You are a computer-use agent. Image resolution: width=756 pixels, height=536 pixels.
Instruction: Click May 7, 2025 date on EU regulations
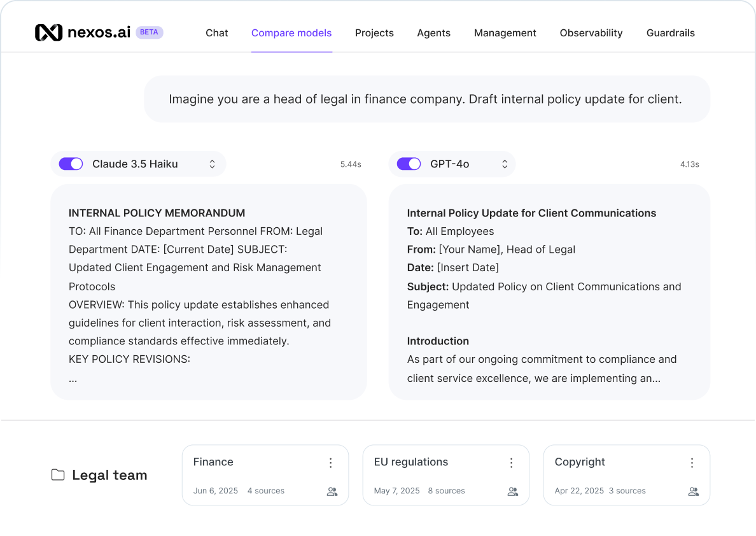(397, 491)
